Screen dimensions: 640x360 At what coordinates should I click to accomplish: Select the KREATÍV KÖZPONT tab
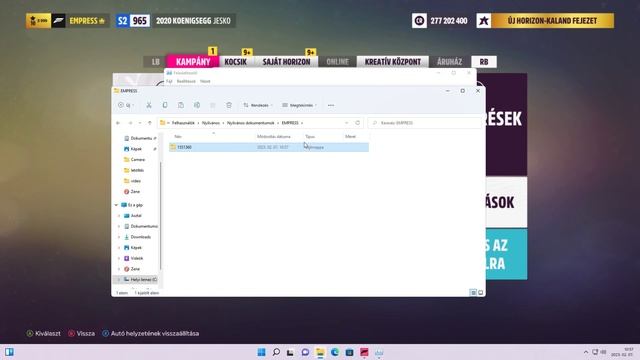(393, 62)
